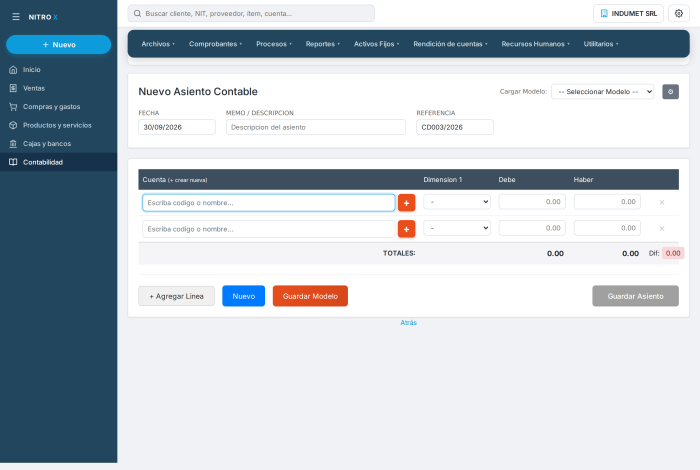Open settings gear in top bar

pyautogui.click(x=679, y=13)
